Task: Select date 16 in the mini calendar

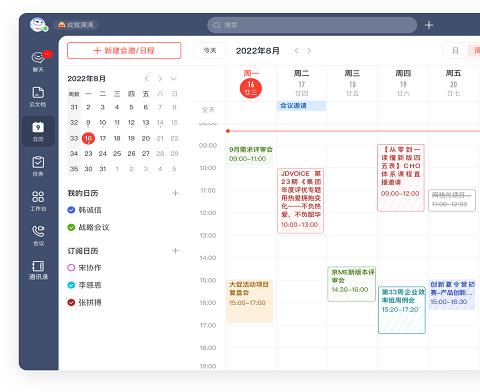Action: [x=88, y=138]
